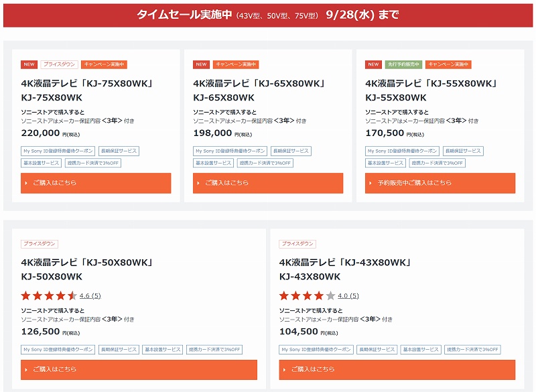Open the ご購入はこちら button for KJ-75X80WK

coord(96,183)
